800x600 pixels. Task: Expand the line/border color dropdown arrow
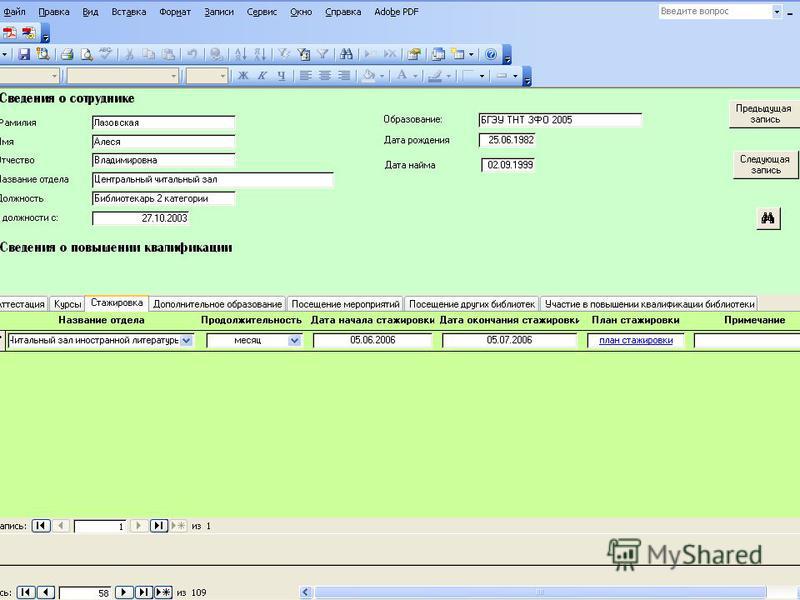click(x=448, y=76)
